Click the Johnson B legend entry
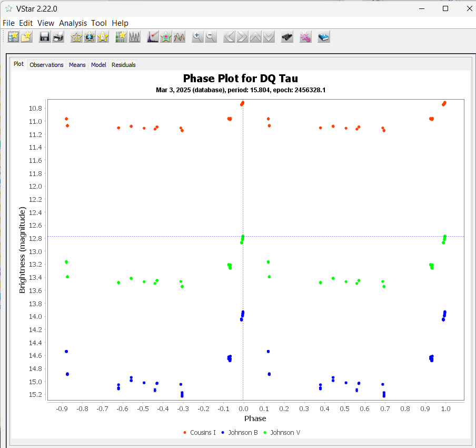The image size is (476, 448). click(240, 433)
